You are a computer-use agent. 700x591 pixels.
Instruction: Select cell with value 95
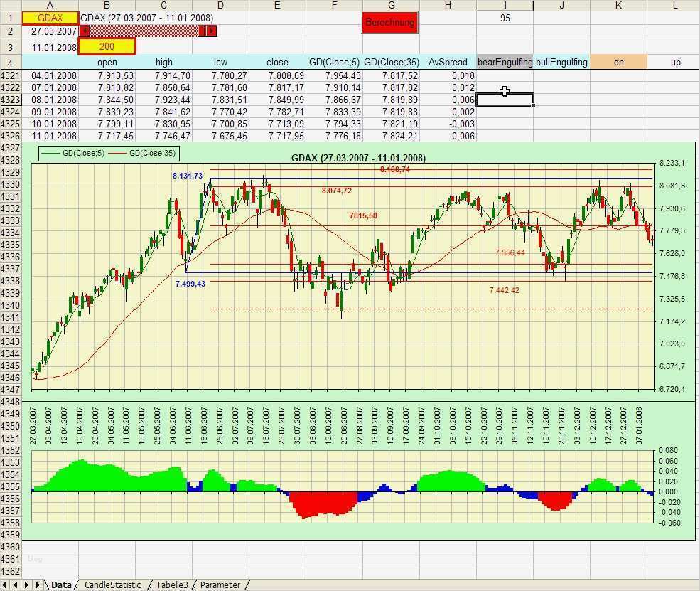tap(505, 18)
